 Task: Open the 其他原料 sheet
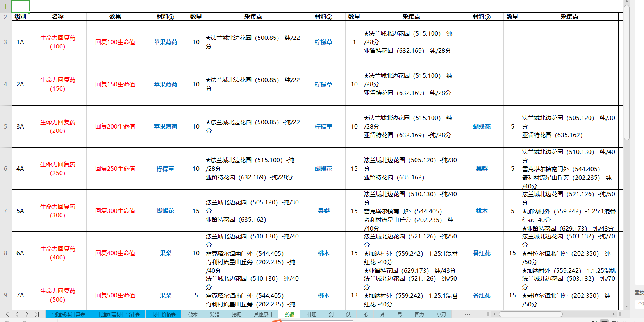coord(263,314)
